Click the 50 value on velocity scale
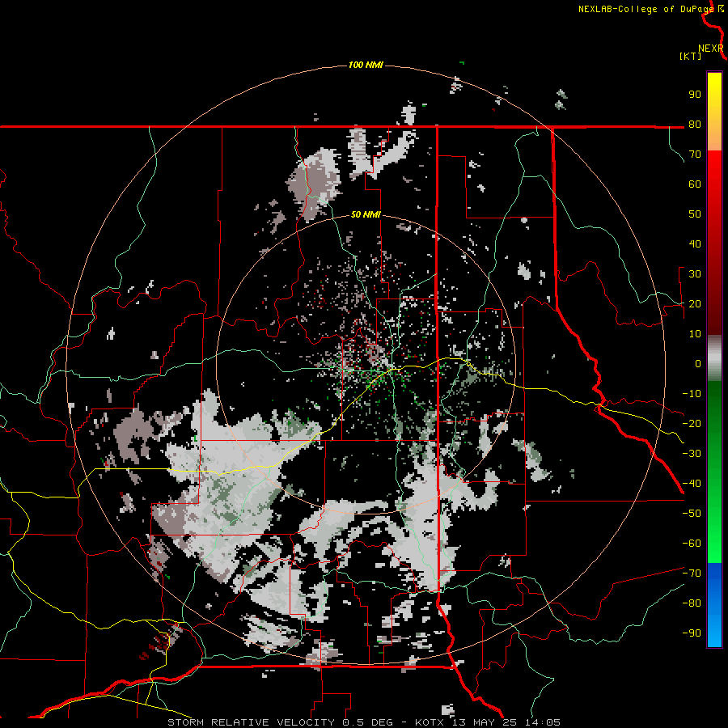728x728 pixels. (695, 214)
